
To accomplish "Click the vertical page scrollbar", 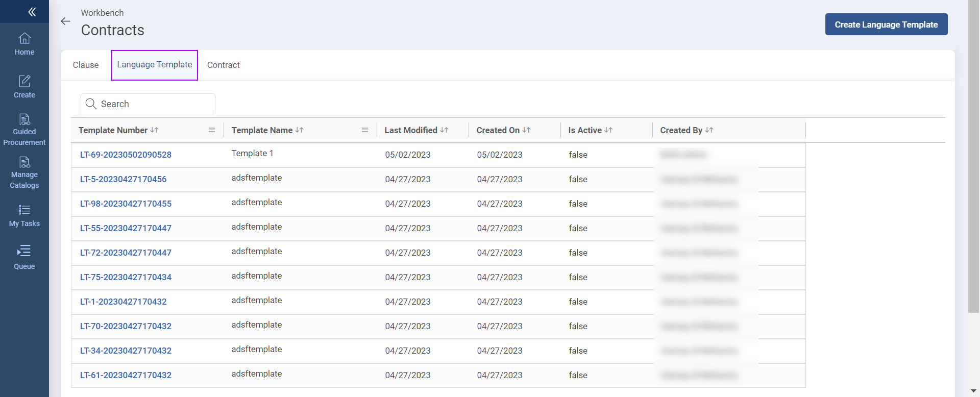I will pyautogui.click(x=973, y=153).
